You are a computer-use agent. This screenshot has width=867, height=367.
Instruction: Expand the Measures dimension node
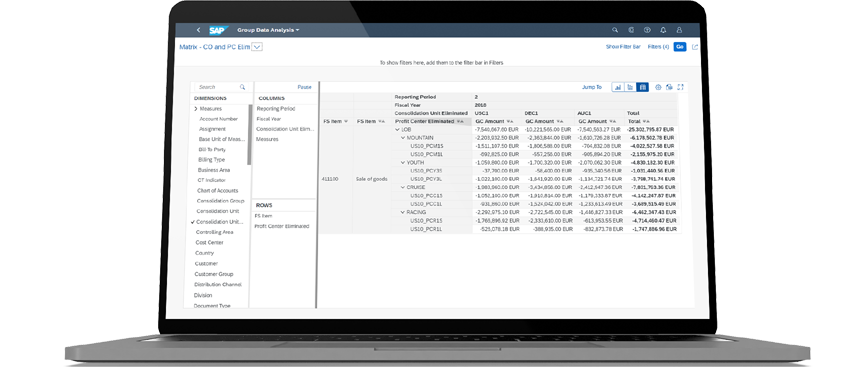pos(196,109)
